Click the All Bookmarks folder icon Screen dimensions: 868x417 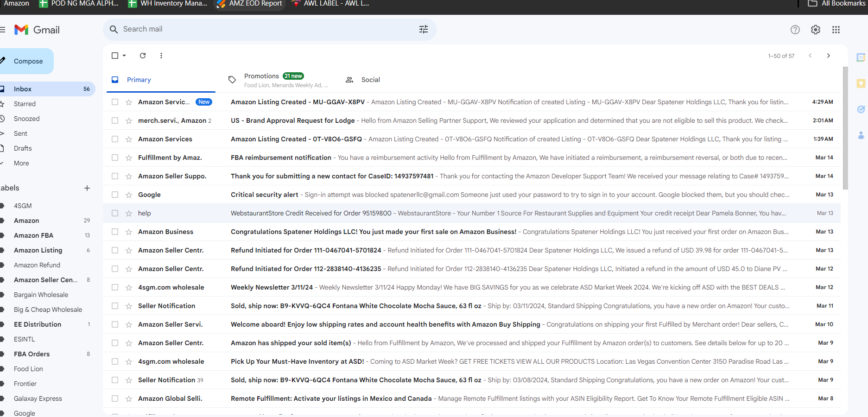(x=812, y=4)
